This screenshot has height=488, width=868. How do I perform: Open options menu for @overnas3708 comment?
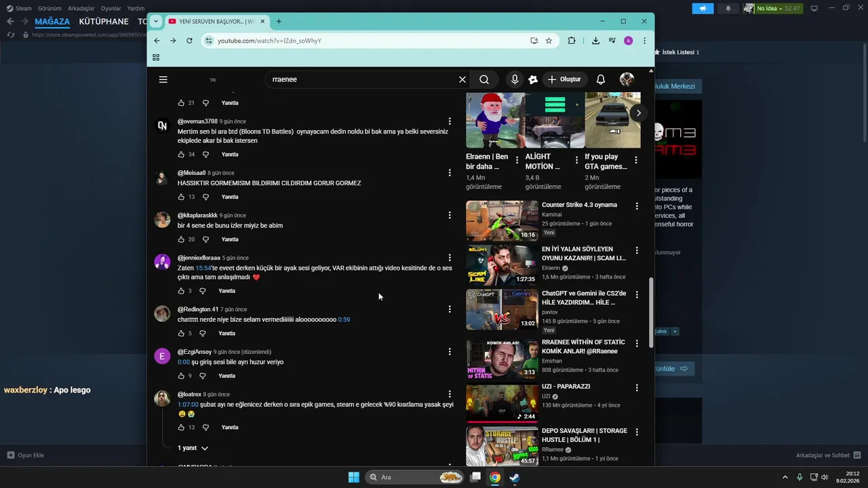coord(449,121)
